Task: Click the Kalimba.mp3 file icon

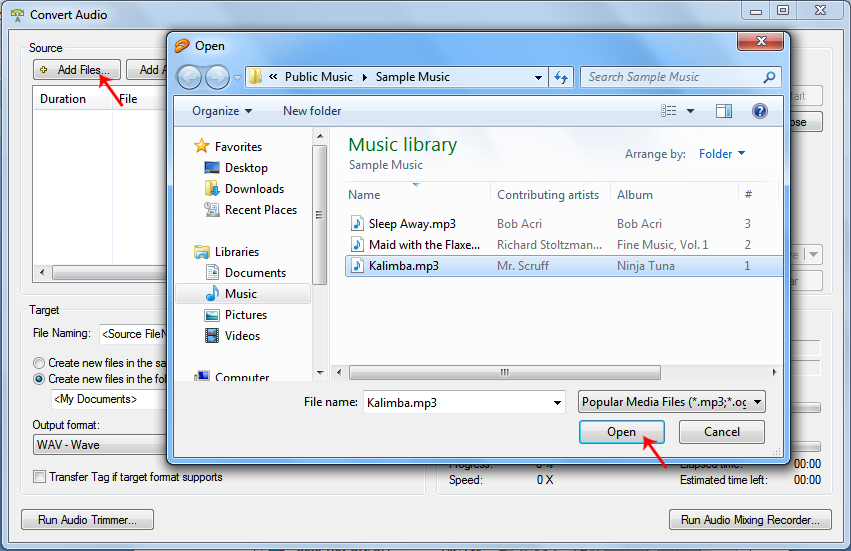Action: click(x=357, y=265)
